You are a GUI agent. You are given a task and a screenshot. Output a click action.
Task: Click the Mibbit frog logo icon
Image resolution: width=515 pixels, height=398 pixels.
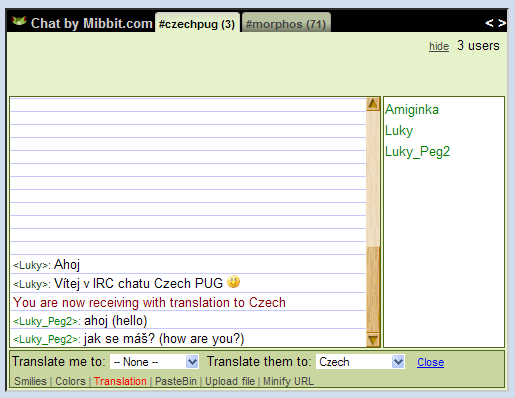click(x=19, y=22)
